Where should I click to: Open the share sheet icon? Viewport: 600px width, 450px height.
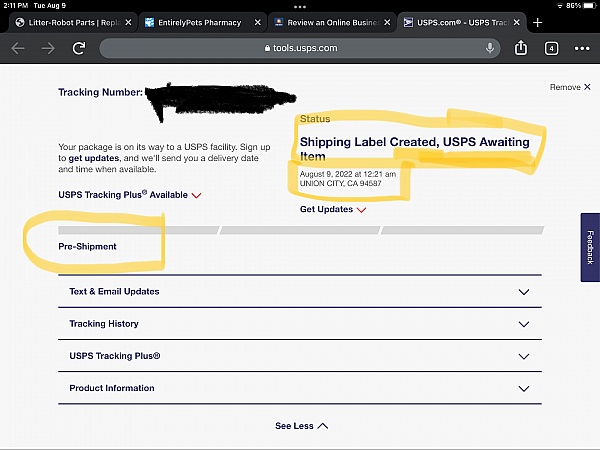click(x=520, y=47)
